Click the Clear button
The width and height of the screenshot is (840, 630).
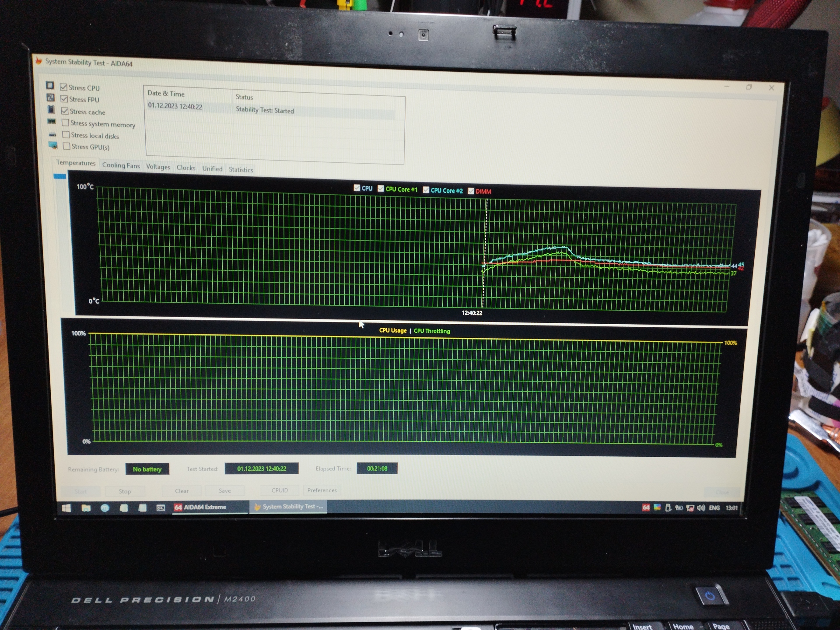pos(182,491)
